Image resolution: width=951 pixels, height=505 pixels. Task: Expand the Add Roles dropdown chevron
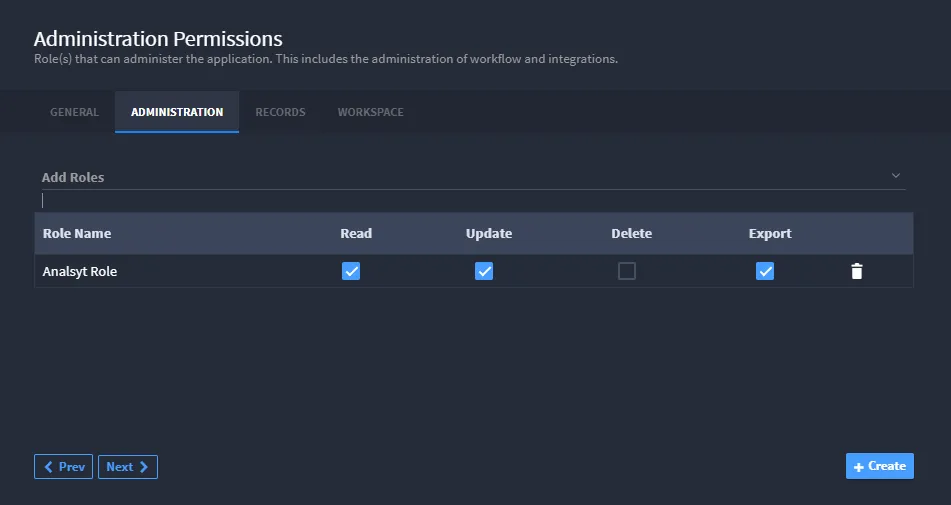(x=895, y=176)
